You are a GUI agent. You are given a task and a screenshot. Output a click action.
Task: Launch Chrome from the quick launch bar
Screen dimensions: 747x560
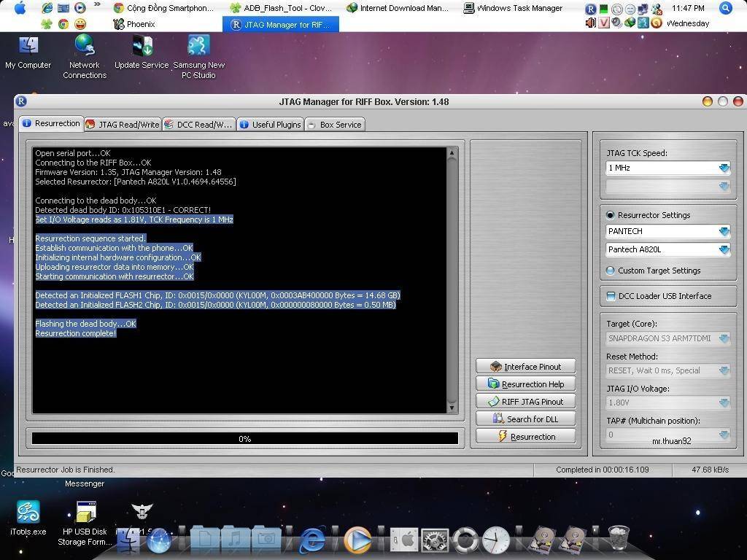pyautogui.click(x=63, y=24)
